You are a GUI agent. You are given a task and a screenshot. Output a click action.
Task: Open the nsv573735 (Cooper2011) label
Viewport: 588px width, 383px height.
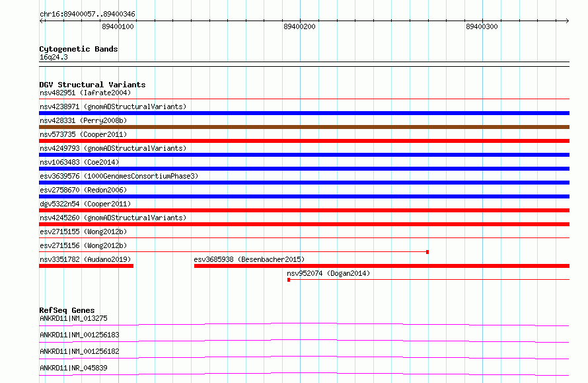pyautogui.click(x=83, y=134)
